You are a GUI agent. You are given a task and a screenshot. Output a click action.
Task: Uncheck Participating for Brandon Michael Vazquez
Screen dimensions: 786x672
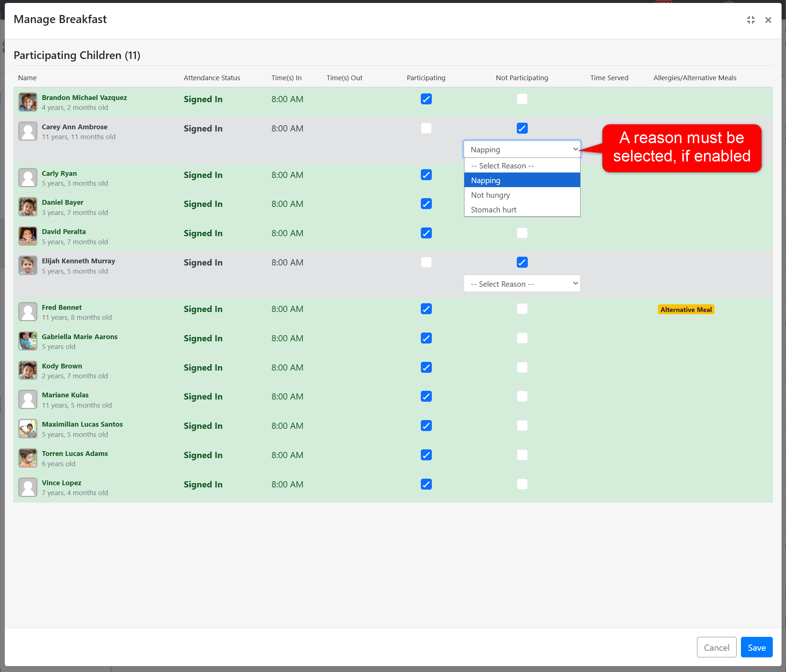pos(426,99)
